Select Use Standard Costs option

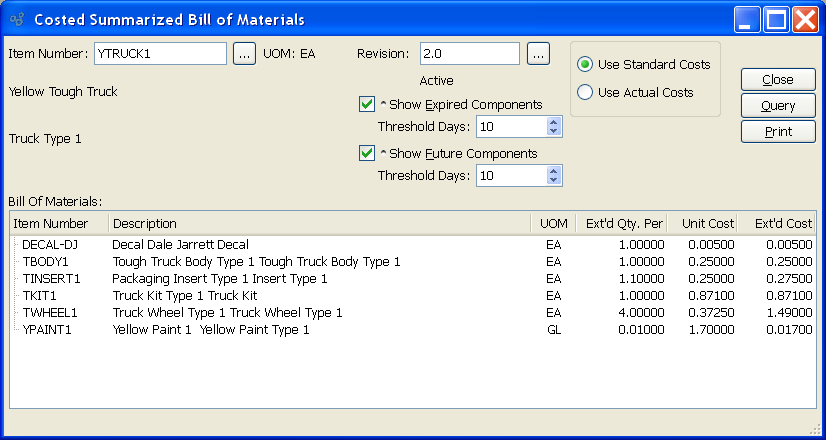tap(585, 65)
